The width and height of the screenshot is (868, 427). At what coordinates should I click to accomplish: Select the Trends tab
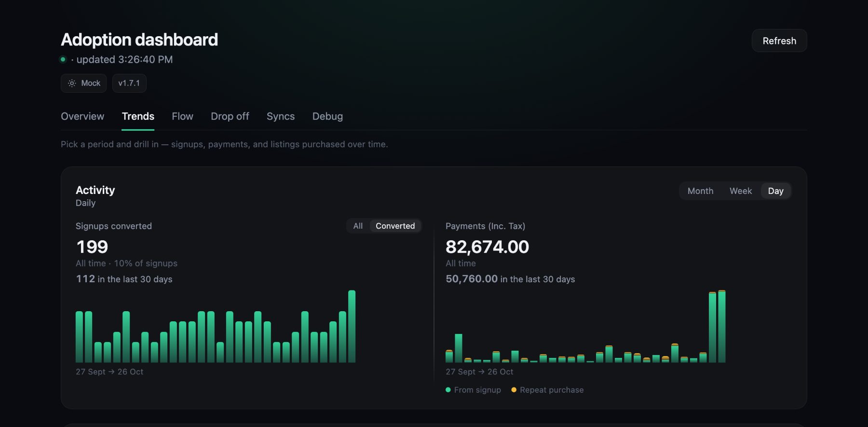pos(138,116)
